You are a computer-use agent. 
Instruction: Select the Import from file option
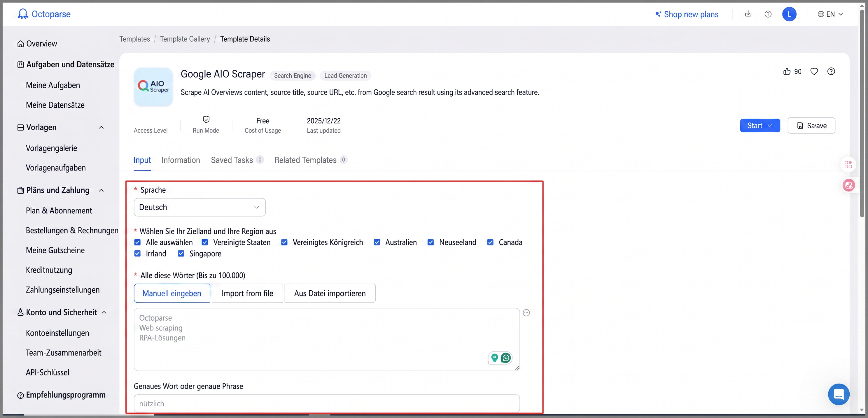tap(247, 293)
